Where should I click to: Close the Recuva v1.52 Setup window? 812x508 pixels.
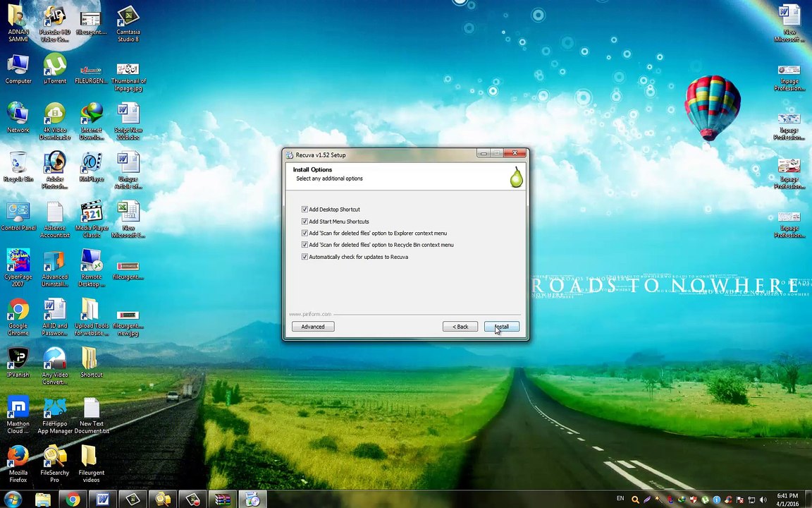click(515, 153)
